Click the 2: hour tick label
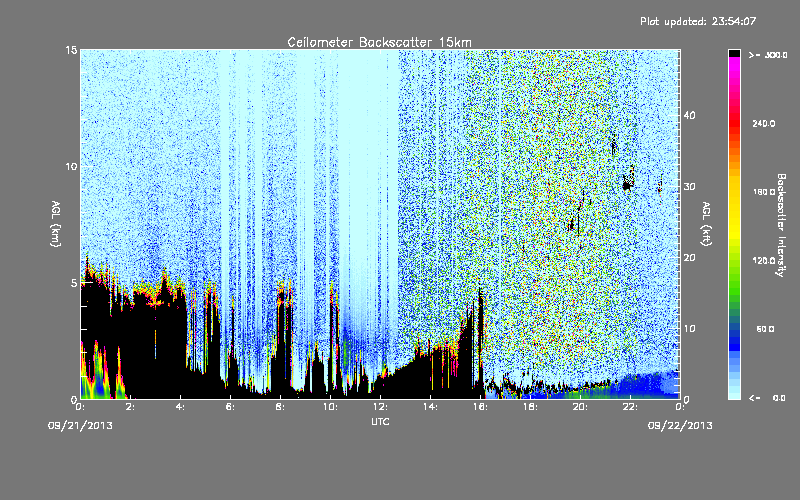The width and height of the screenshot is (800, 500). [131, 407]
